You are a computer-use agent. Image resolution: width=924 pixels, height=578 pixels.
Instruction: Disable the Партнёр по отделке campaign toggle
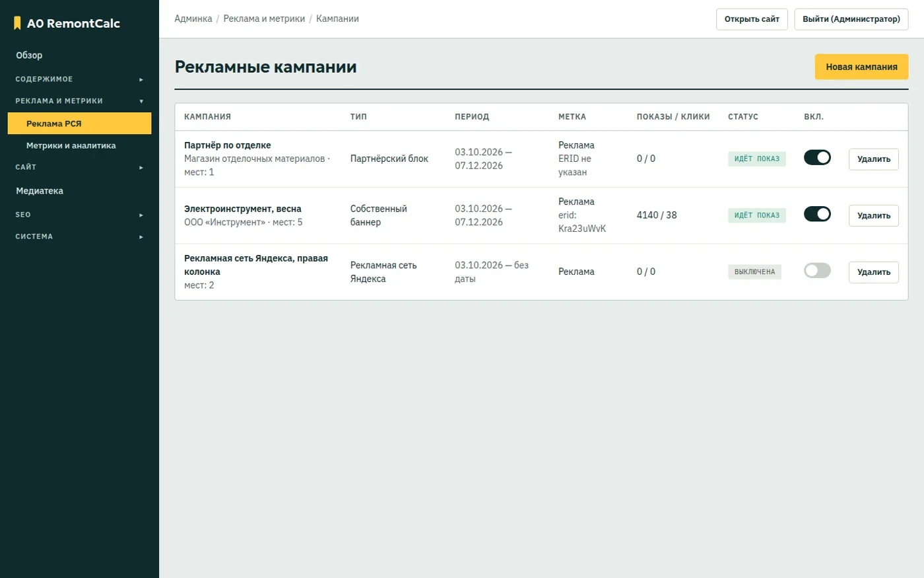817,157
